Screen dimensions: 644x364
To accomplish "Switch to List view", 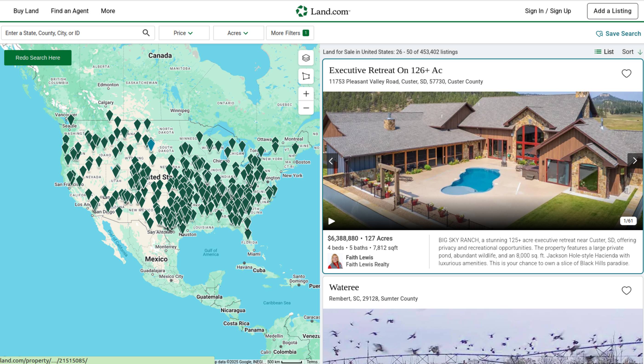I will point(604,52).
